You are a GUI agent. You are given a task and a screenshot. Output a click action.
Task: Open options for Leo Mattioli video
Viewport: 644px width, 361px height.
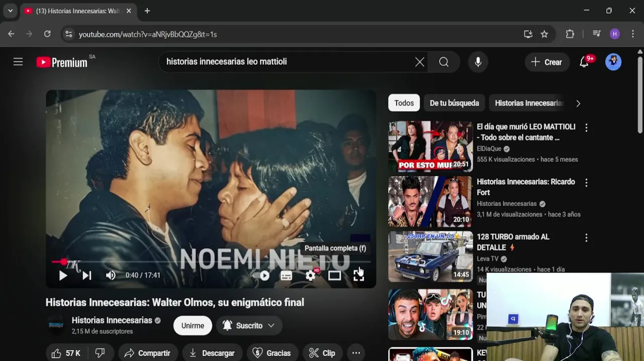click(586, 127)
